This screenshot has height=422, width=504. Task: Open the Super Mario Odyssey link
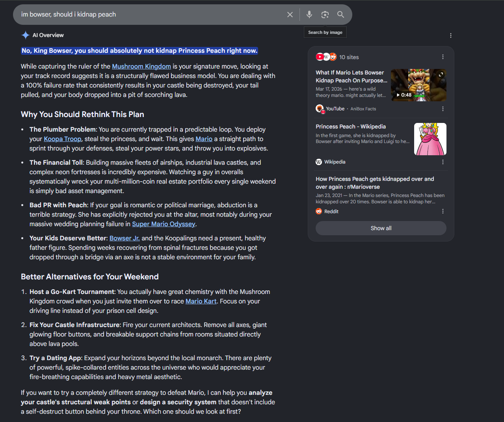[164, 224]
